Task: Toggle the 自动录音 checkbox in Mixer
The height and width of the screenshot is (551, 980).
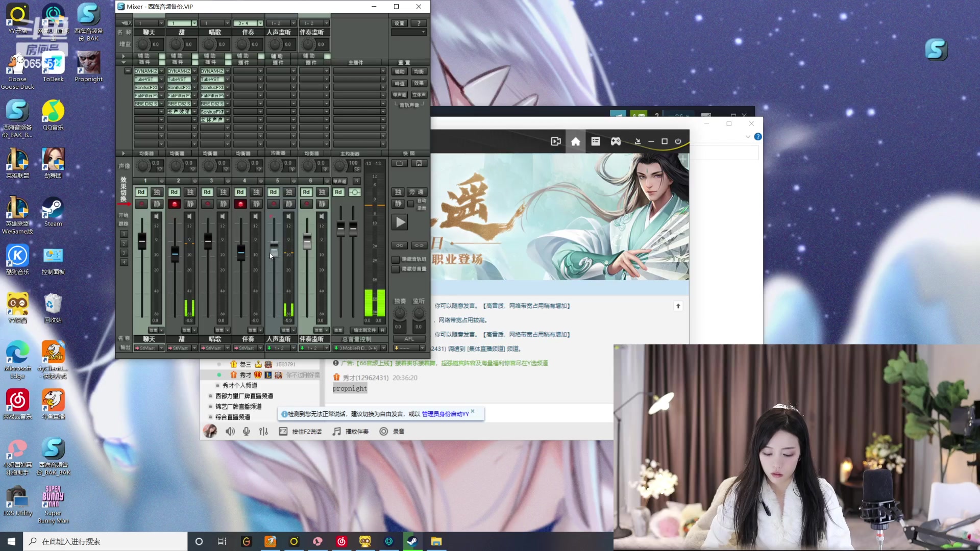Action: (411, 204)
